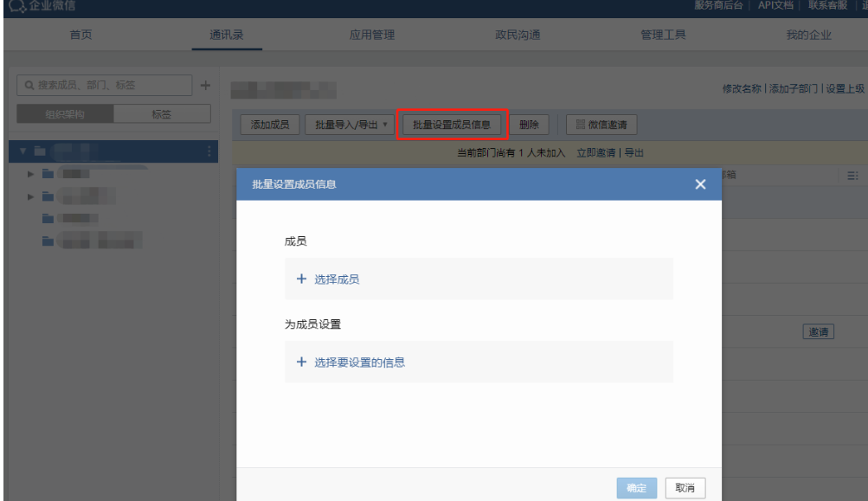Open the 应用管理 navigation menu
The height and width of the screenshot is (501, 868).
click(374, 35)
